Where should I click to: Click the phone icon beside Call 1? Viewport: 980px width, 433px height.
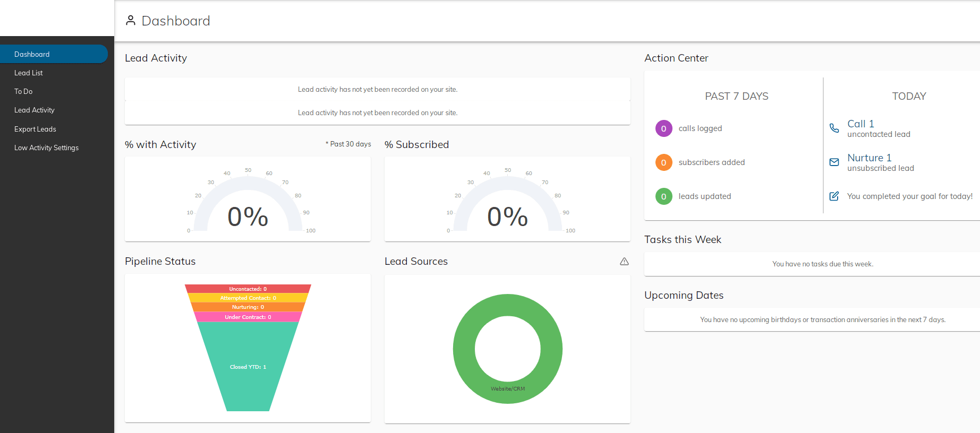[834, 128]
